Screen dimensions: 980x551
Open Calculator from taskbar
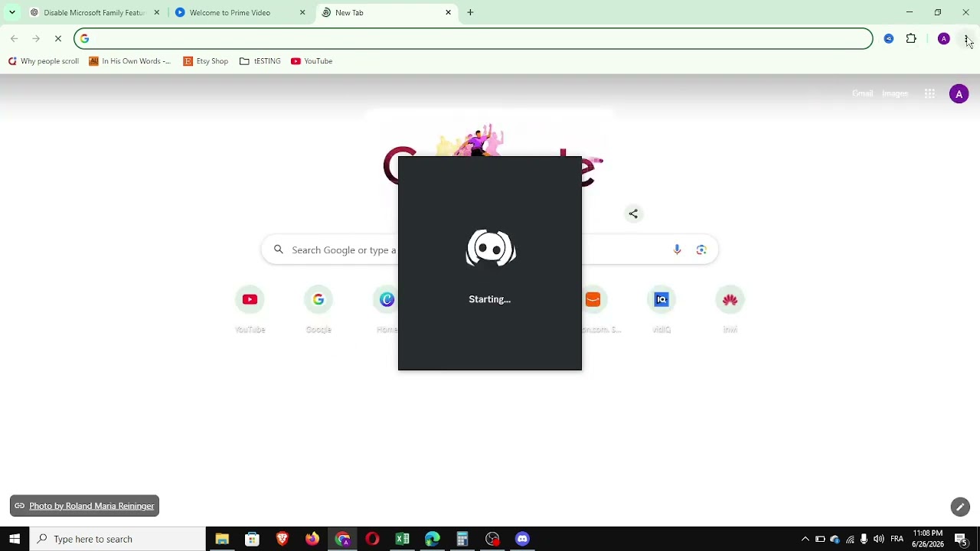point(462,539)
